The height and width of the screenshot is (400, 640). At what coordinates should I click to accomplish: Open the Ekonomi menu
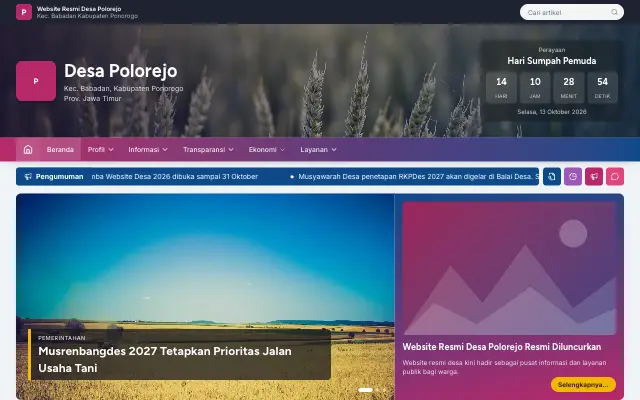point(267,149)
